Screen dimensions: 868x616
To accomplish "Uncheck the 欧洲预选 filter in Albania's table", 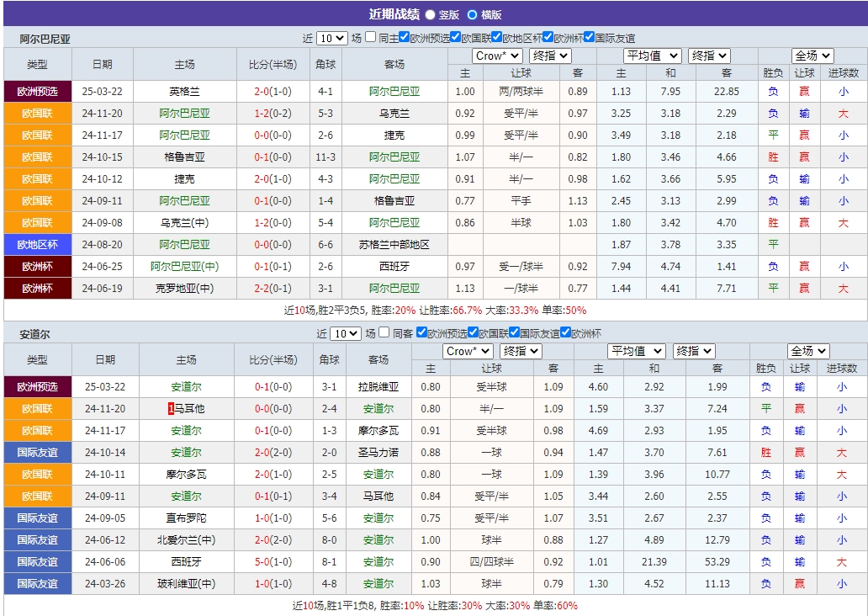I will [404, 36].
